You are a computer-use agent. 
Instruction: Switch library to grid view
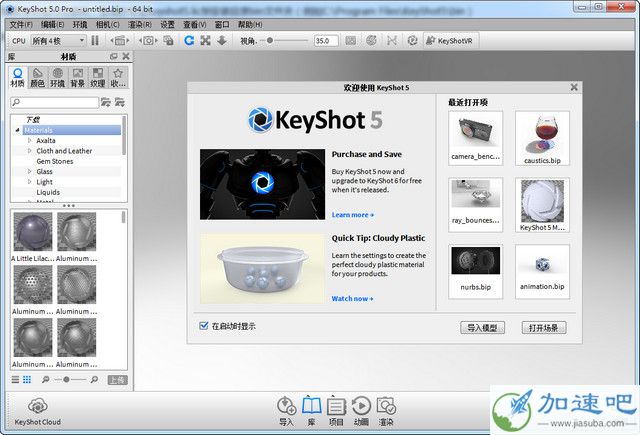pos(27,380)
